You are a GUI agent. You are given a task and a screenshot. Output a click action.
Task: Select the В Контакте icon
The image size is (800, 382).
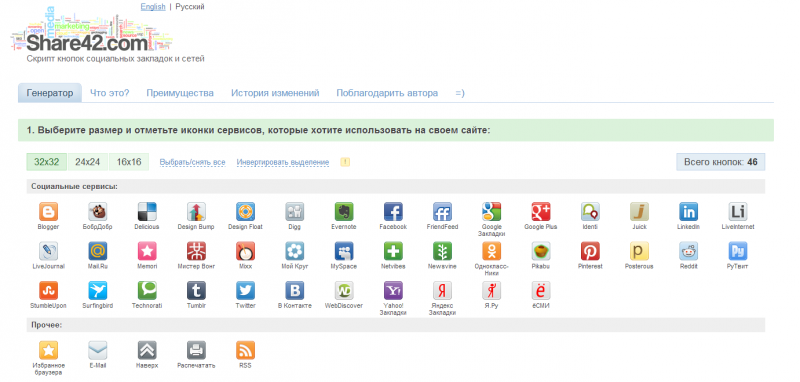coord(294,290)
